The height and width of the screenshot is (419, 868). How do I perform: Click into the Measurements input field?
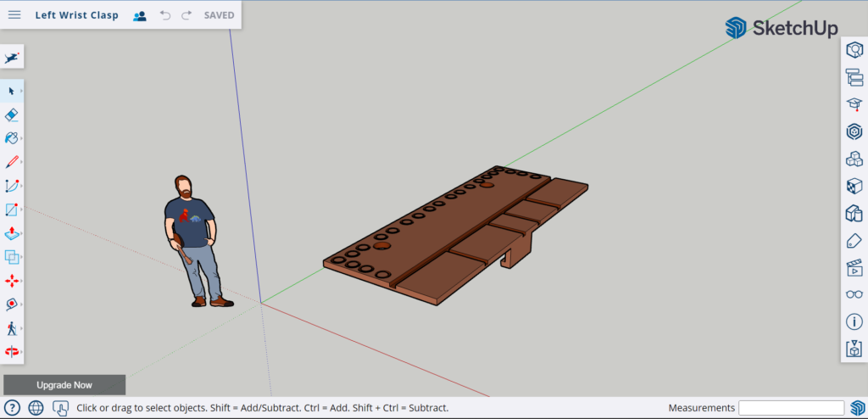792,408
